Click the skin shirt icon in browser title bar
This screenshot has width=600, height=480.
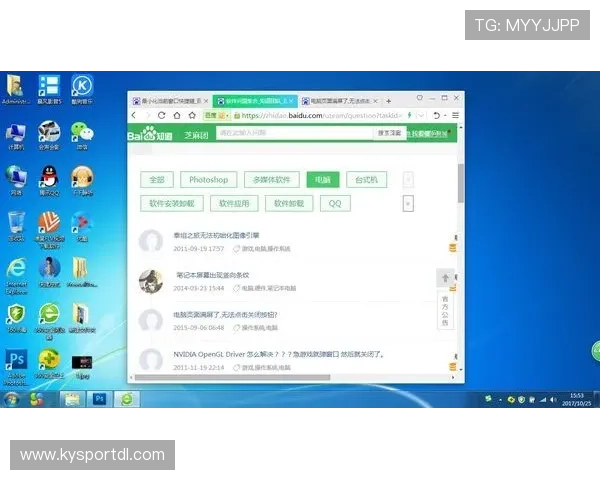[x=420, y=98]
